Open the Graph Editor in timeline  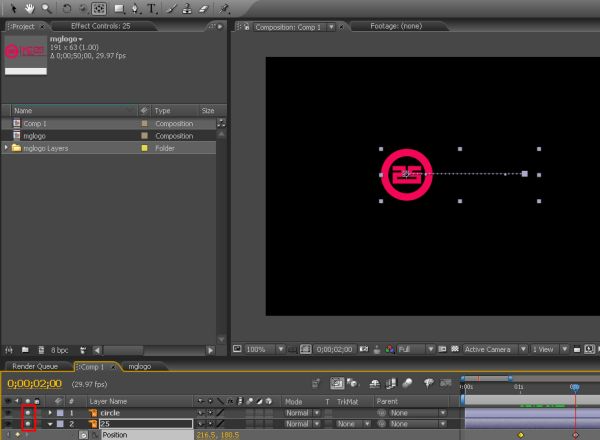click(445, 383)
